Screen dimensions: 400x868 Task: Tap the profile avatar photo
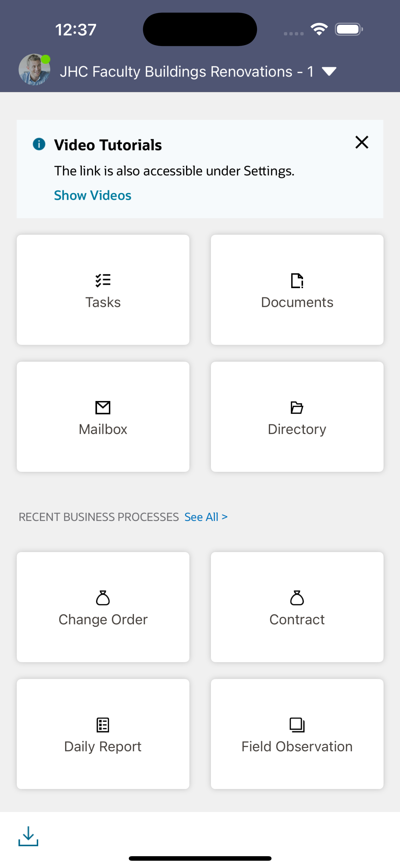pos(34,70)
